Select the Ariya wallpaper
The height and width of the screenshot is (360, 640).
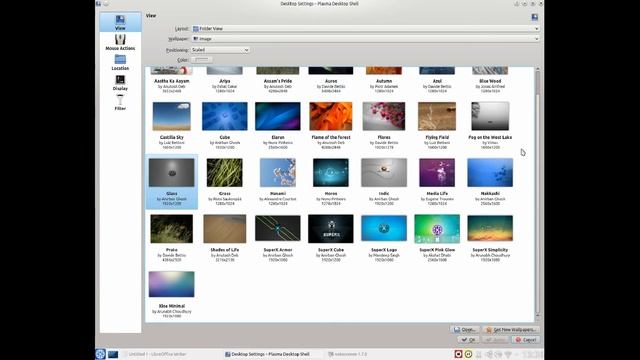pos(224,80)
